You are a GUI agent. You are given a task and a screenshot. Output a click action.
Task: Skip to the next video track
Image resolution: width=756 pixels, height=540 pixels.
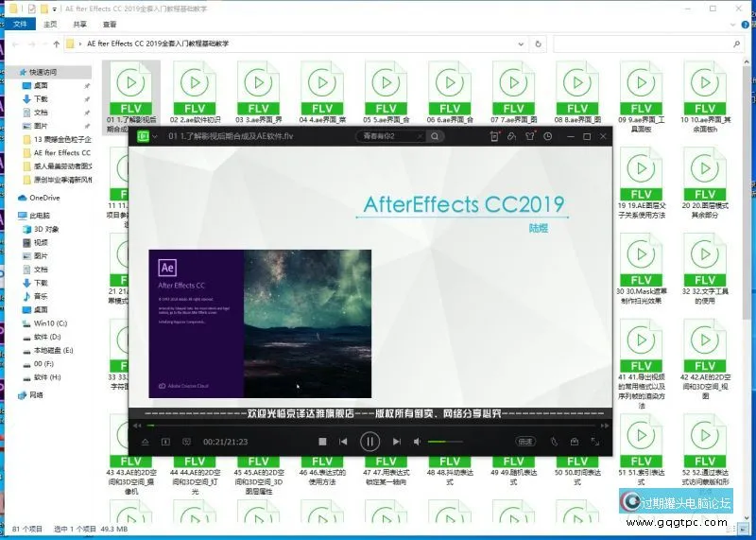point(396,442)
